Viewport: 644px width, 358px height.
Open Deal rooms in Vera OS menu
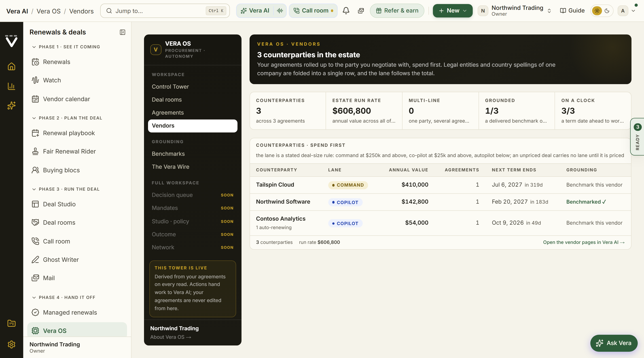click(193, 100)
